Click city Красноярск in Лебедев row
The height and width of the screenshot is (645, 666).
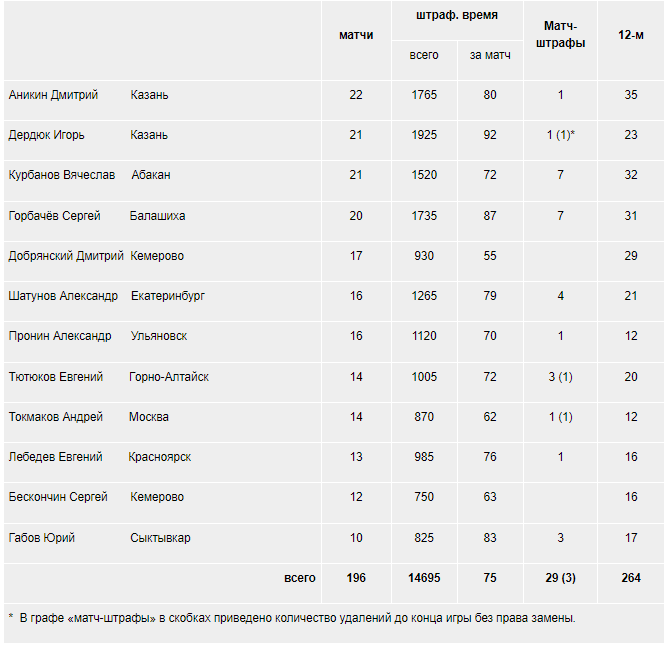pyautogui.click(x=160, y=456)
